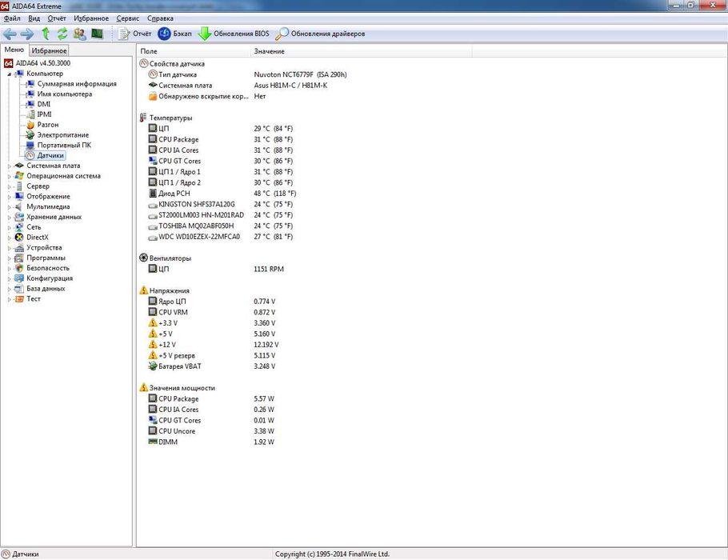This screenshot has width=728, height=560.
Task: Expand the Операционная система node
Action: 10,176
